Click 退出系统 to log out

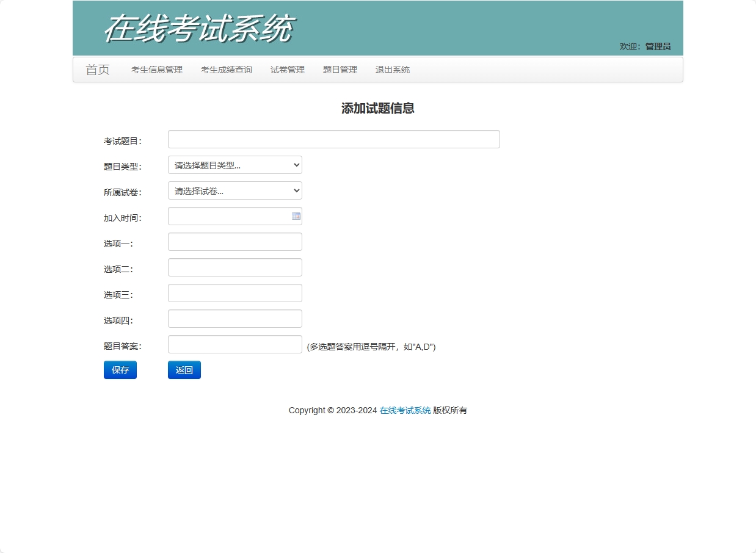pyautogui.click(x=392, y=70)
